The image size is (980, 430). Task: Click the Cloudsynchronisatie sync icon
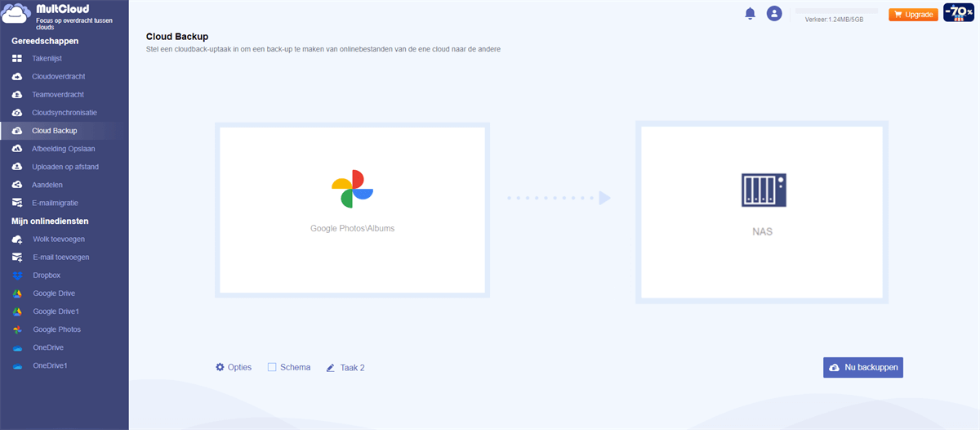click(x=17, y=113)
